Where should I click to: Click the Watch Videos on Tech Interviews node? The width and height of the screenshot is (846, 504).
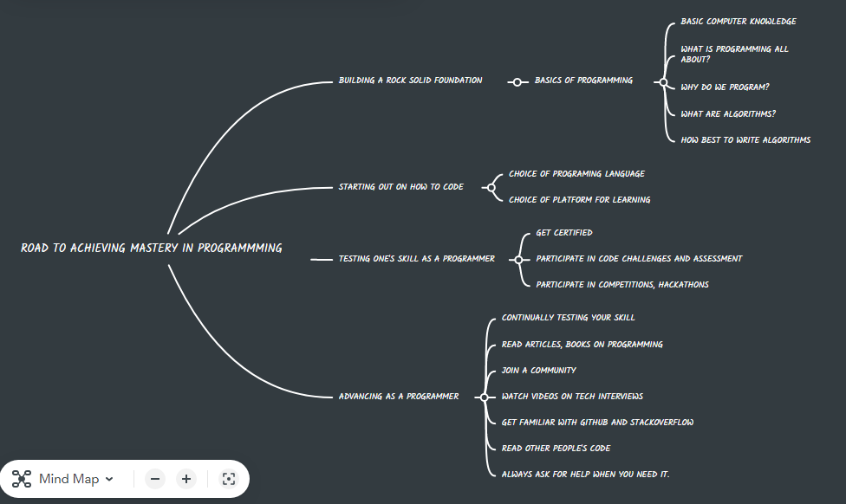[573, 396]
